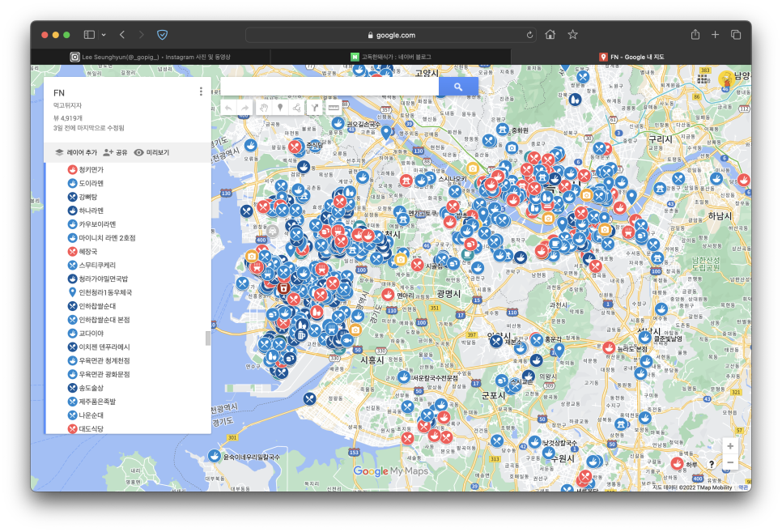Go back with Safari back arrow
This screenshot has width=782, height=532.
(x=122, y=35)
